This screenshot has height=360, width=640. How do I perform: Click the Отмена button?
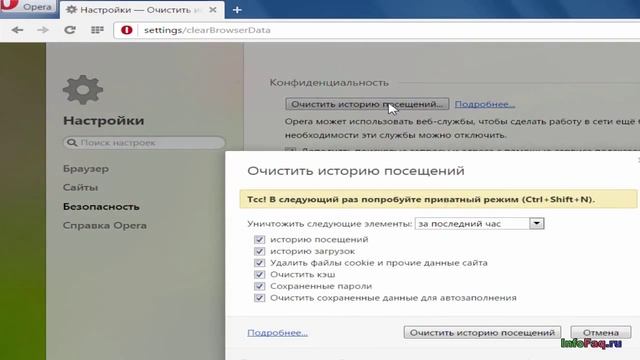click(601, 333)
